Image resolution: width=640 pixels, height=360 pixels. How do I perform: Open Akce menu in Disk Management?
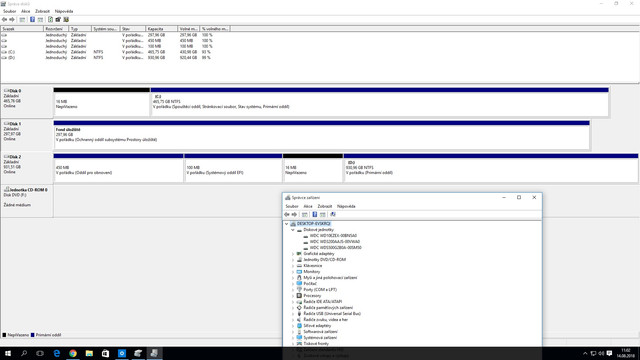tap(25, 11)
